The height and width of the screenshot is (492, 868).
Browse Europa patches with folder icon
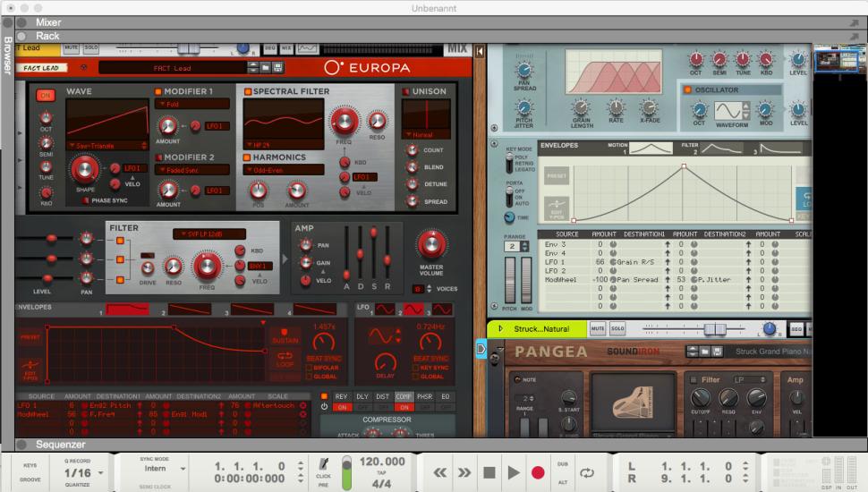click(266, 67)
